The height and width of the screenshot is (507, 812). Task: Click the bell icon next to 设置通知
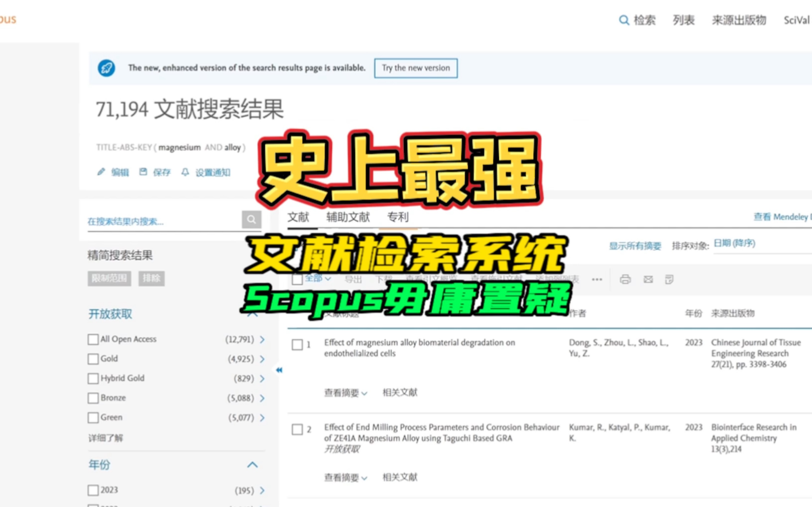[x=185, y=172]
